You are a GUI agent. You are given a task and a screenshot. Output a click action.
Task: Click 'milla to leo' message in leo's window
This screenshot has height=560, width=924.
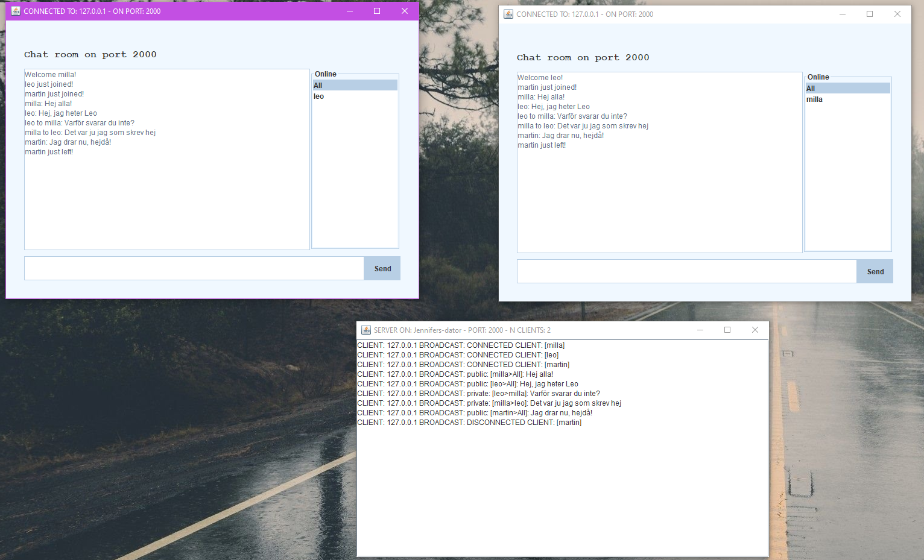(x=583, y=126)
